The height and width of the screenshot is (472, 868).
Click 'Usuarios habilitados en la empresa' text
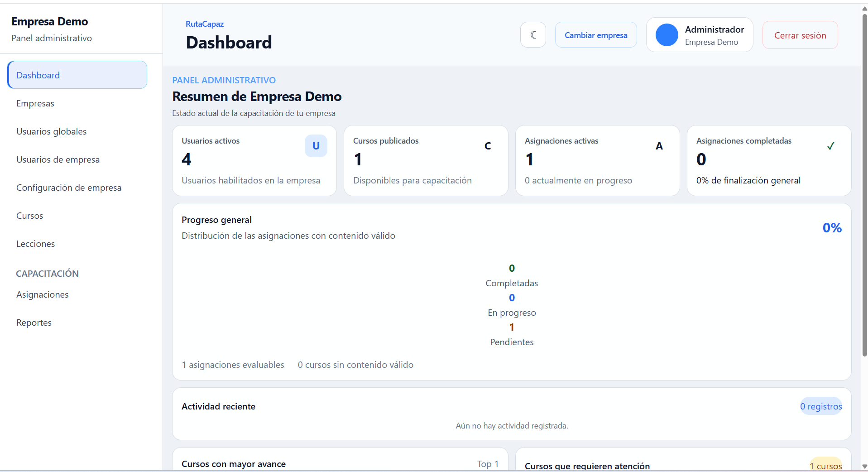coord(251,180)
